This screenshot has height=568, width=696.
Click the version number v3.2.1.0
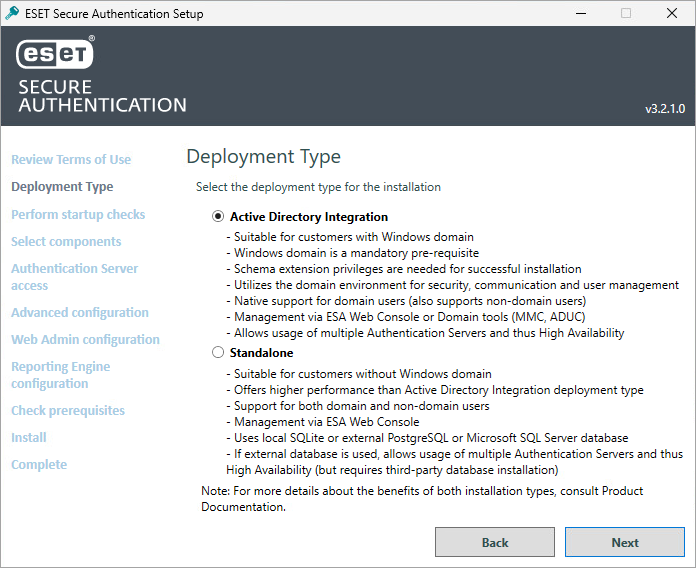[x=665, y=109]
